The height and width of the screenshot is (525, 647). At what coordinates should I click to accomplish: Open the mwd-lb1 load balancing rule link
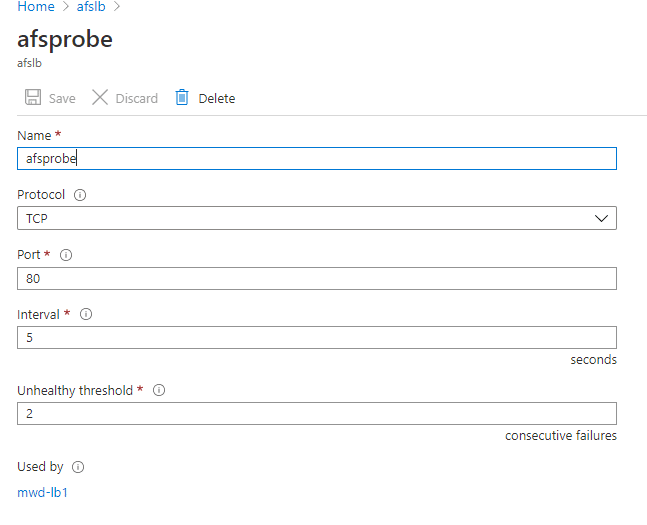click(x=43, y=492)
